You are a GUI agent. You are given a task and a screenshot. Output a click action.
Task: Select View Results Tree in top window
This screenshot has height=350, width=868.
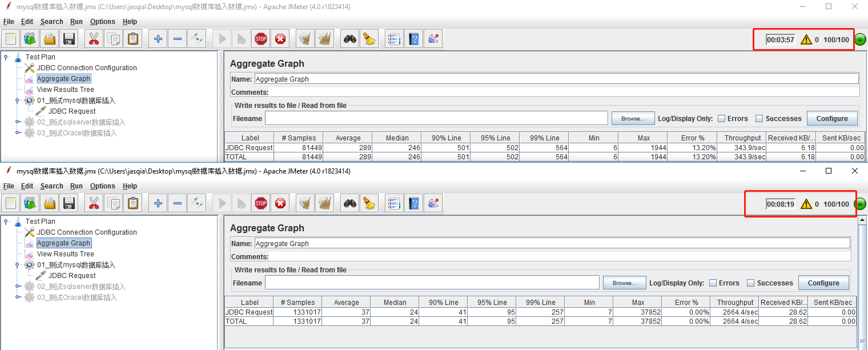click(x=66, y=90)
